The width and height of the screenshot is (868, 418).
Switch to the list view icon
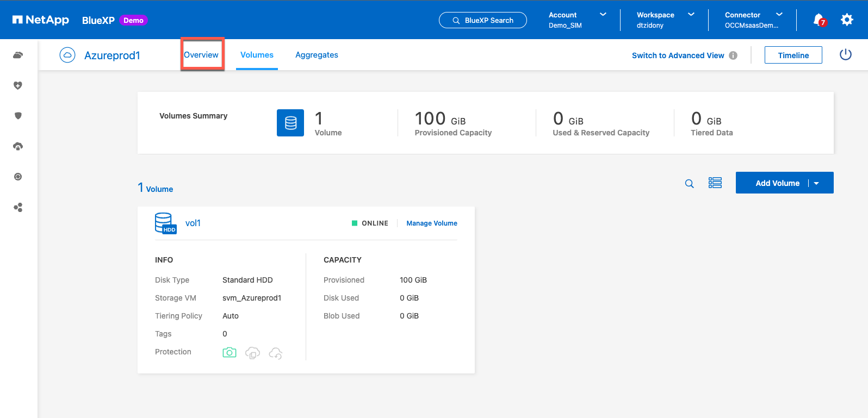point(715,183)
